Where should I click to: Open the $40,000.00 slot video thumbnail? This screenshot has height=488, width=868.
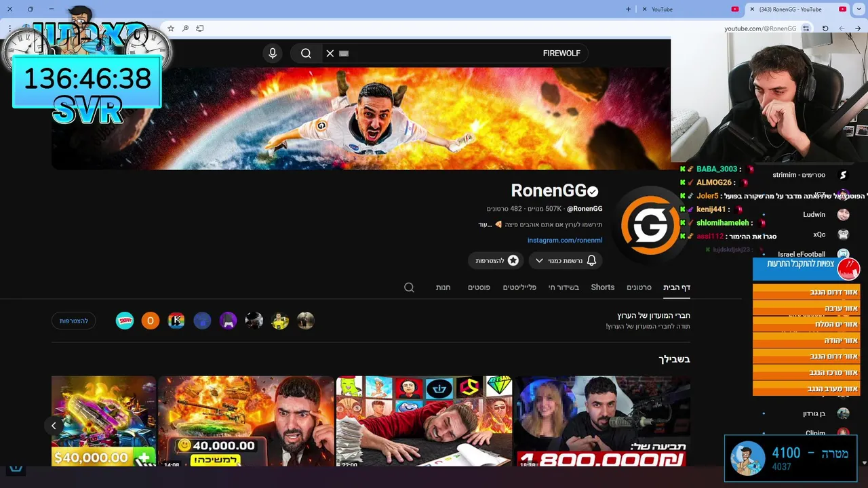click(x=104, y=421)
